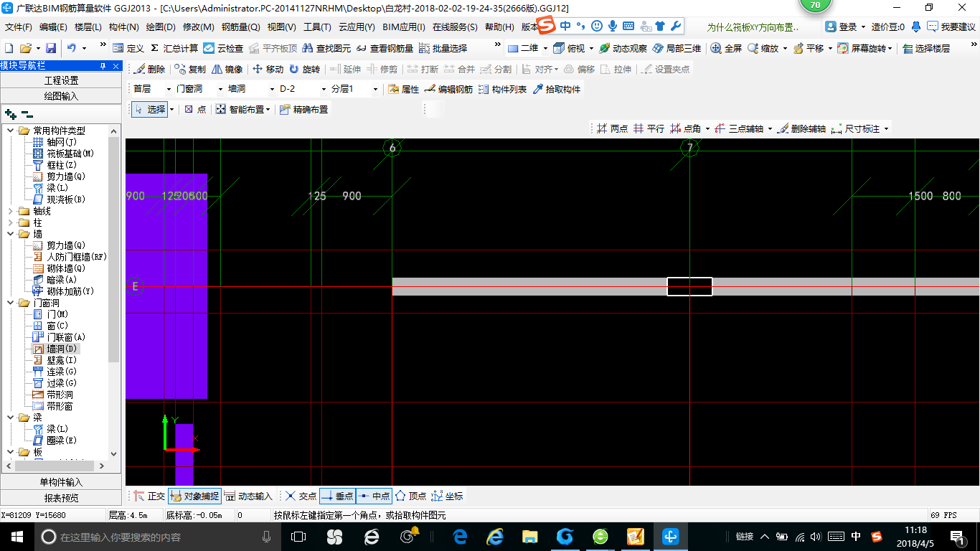Screen dimensions: 980x551
Task: Open 云检查 cloud check
Action: (223, 48)
